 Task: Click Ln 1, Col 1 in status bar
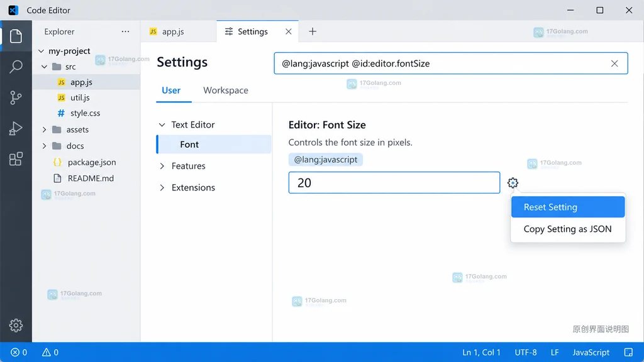coord(481,352)
